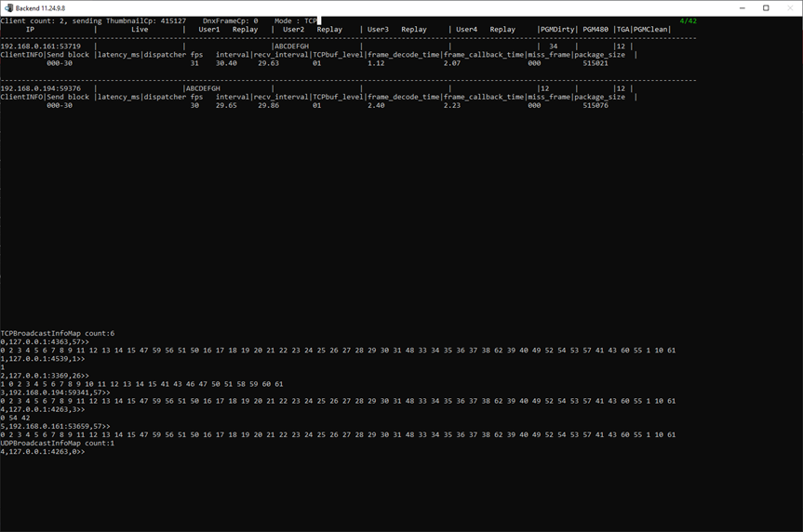Click the '4,127.0.0.1:4263,3>>' entry
The height and width of the screenshot is (532, 803).
click(43, 409)
